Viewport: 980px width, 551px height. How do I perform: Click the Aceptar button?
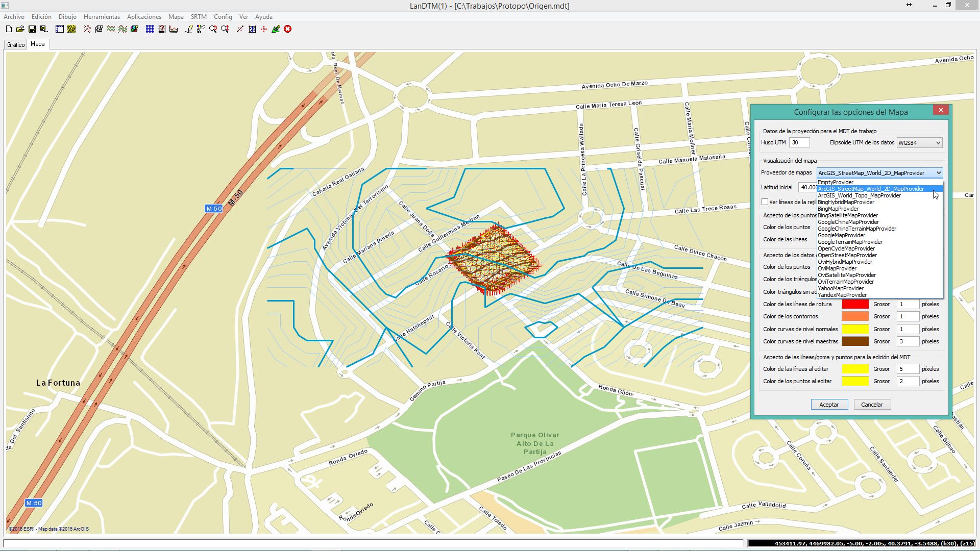point(829,405)
